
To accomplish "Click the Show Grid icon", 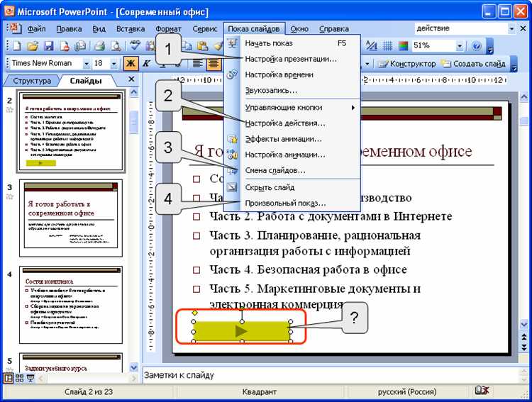I will click(x=387, y=46).
